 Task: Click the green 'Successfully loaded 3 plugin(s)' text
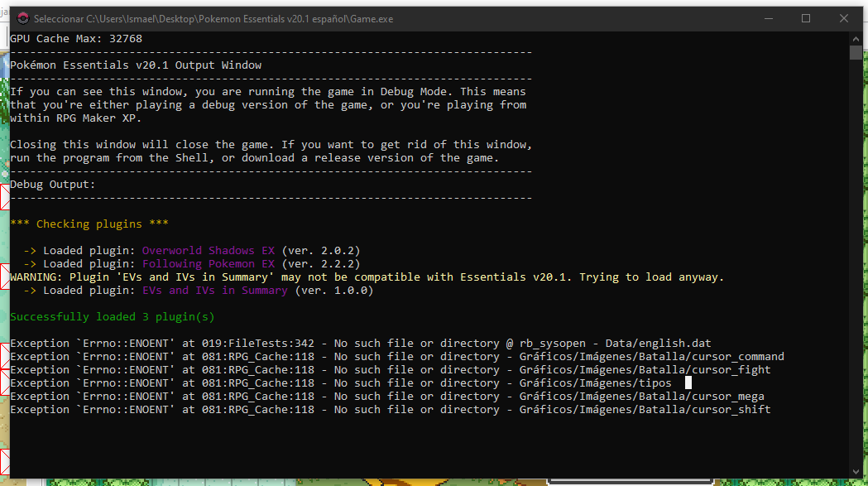click(x=114, y=317)
